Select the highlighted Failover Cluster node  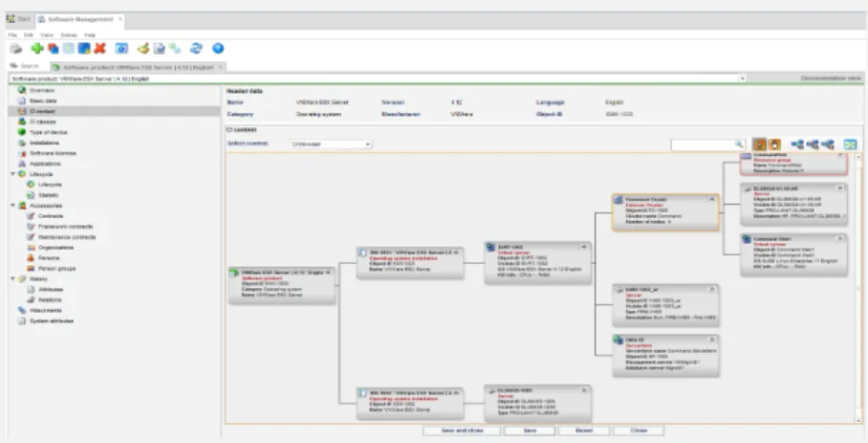coord(665,212)
